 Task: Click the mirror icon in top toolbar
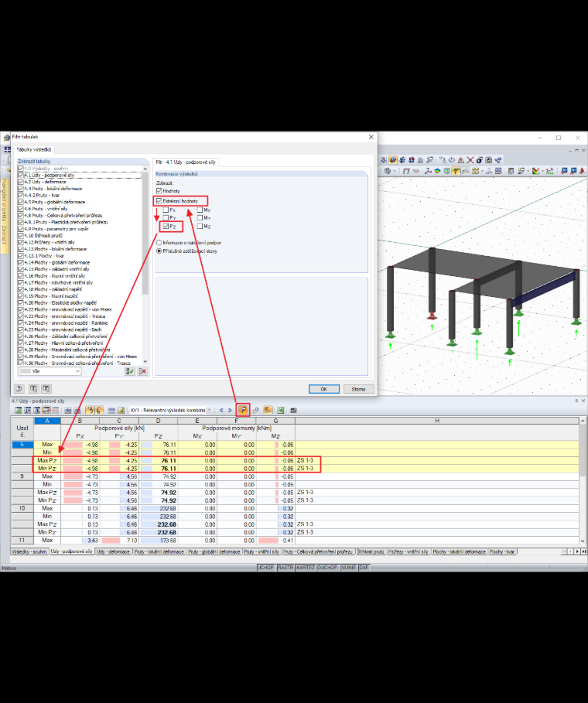pos(460,159)
